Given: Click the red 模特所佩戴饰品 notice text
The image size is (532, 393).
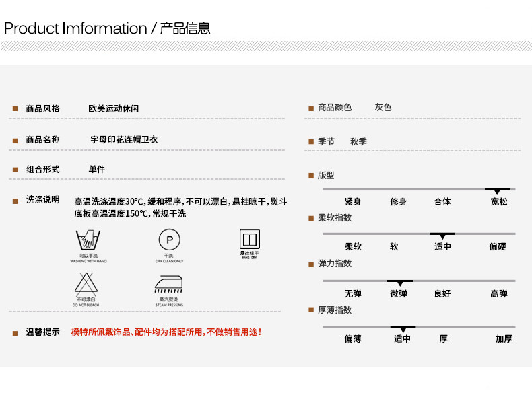Looking at the screenshot, I should point(166,332).
